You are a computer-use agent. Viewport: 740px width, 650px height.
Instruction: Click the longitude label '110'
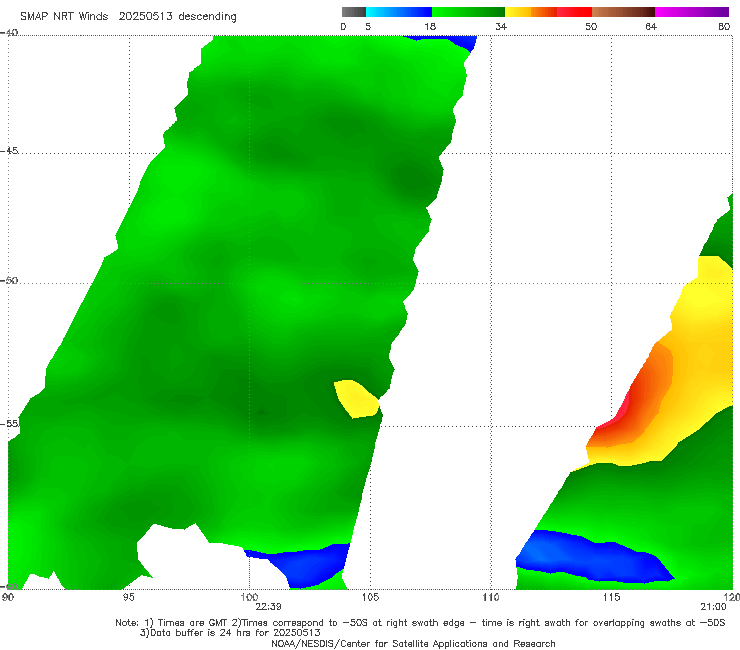coord(491,598)
